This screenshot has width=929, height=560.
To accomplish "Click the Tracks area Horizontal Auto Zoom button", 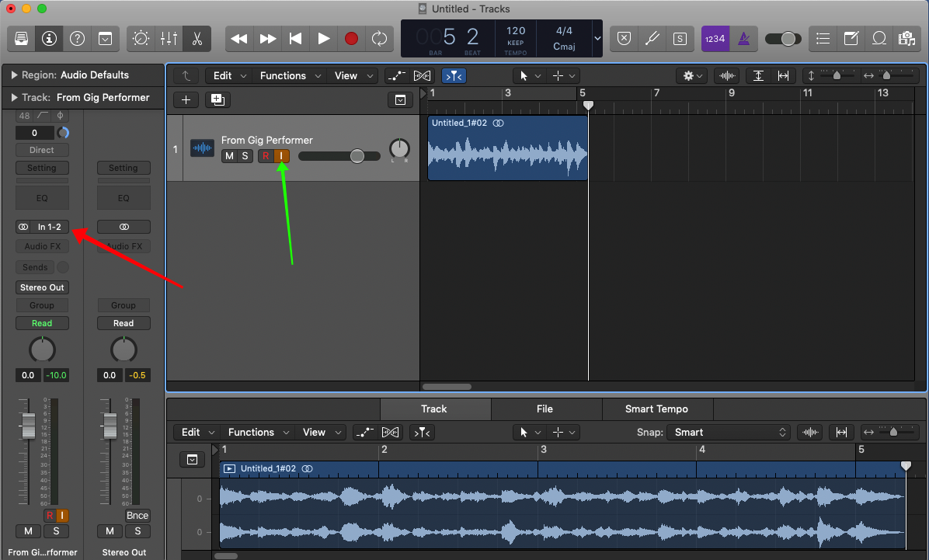I will (x=783, y=76).
